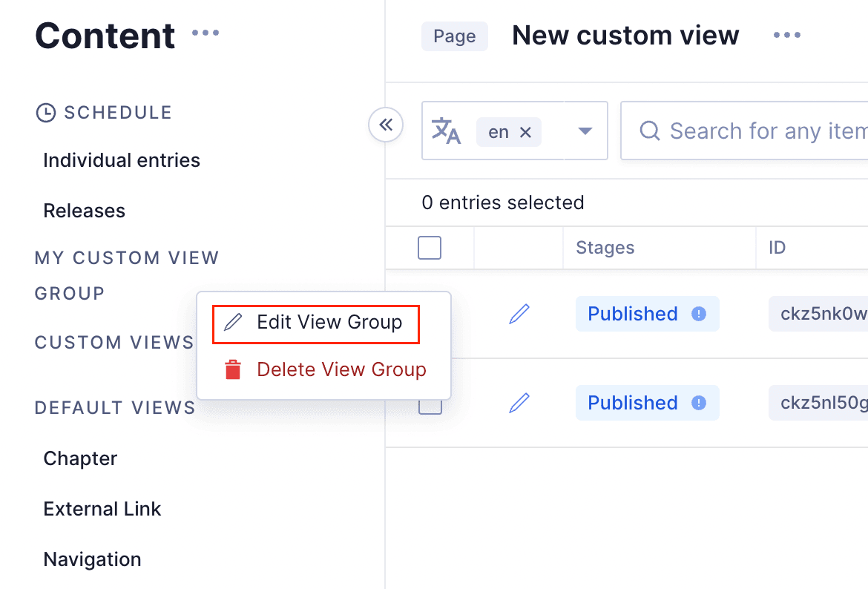
Task: Open the ellipsis menu beside New custom view
Action: pos(786,35)
